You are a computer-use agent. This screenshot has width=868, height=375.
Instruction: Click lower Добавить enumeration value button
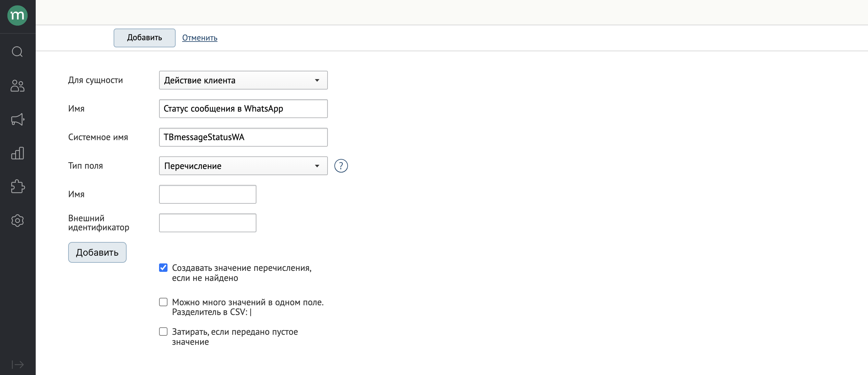coord(97,252)
